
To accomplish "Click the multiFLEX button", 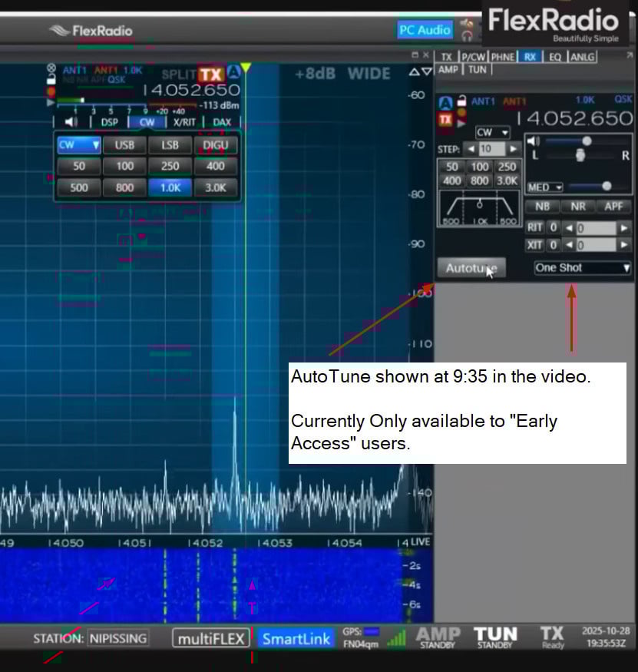I will (211, 639).
